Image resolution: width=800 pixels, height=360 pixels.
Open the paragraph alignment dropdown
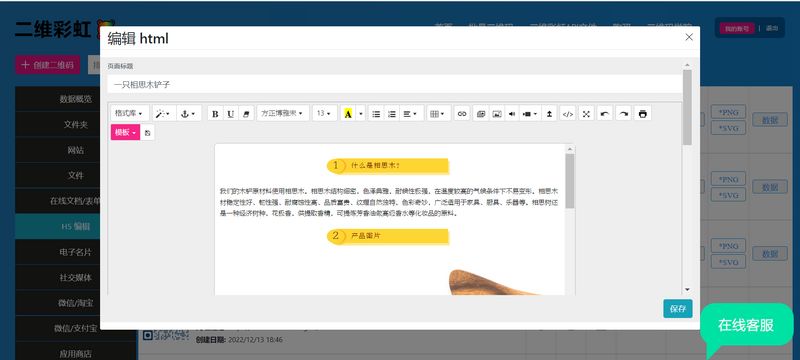pyautogui.click(x=411, y=114)
